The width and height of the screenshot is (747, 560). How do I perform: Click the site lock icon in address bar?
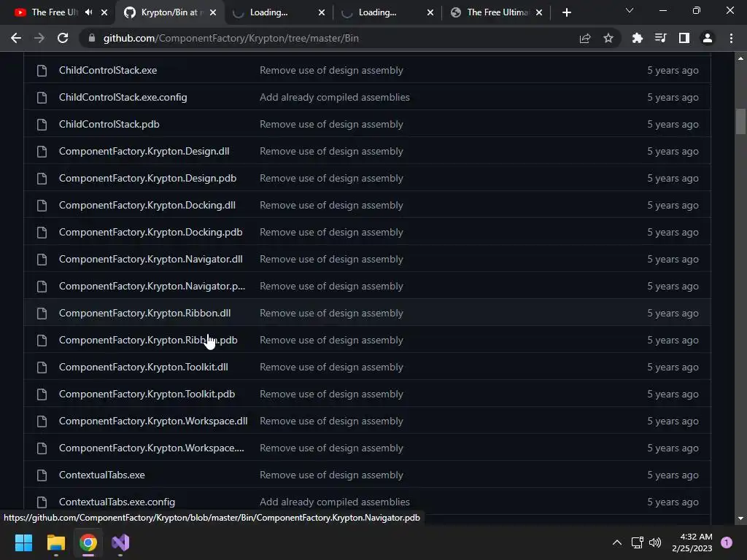pyautogui.click(x=92, y=38)
